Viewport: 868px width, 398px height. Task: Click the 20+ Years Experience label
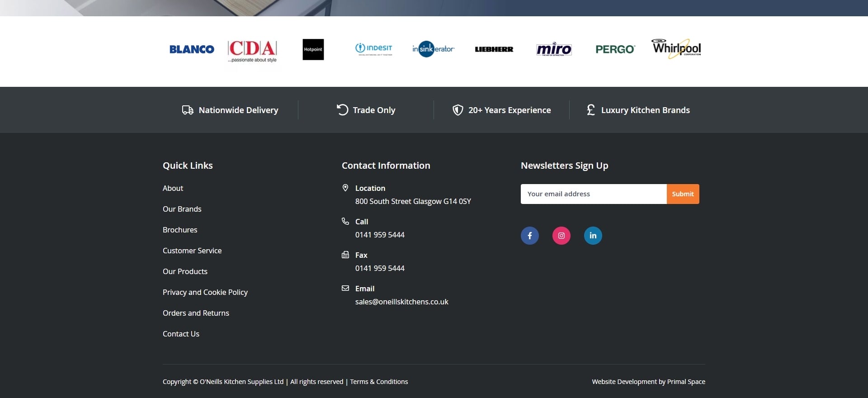click(x=509, y=110)
